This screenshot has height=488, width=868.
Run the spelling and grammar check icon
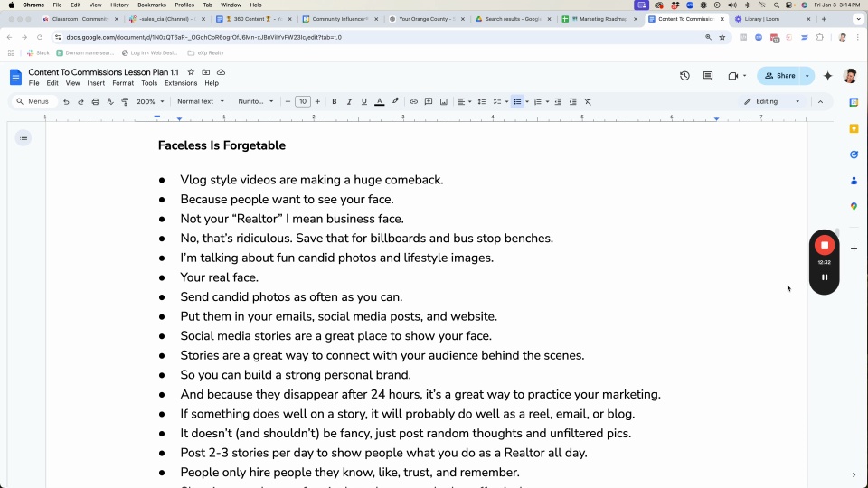110,102
